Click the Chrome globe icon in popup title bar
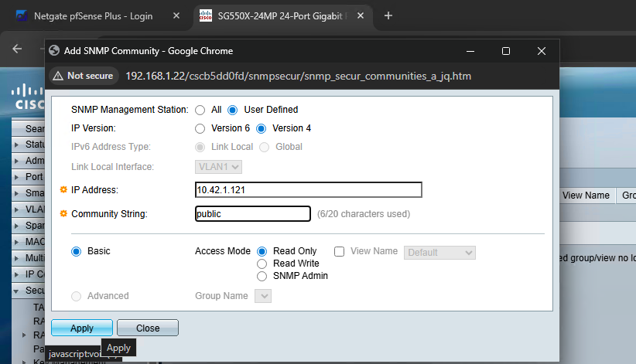636x364 pixels. (x=54, y=51)
